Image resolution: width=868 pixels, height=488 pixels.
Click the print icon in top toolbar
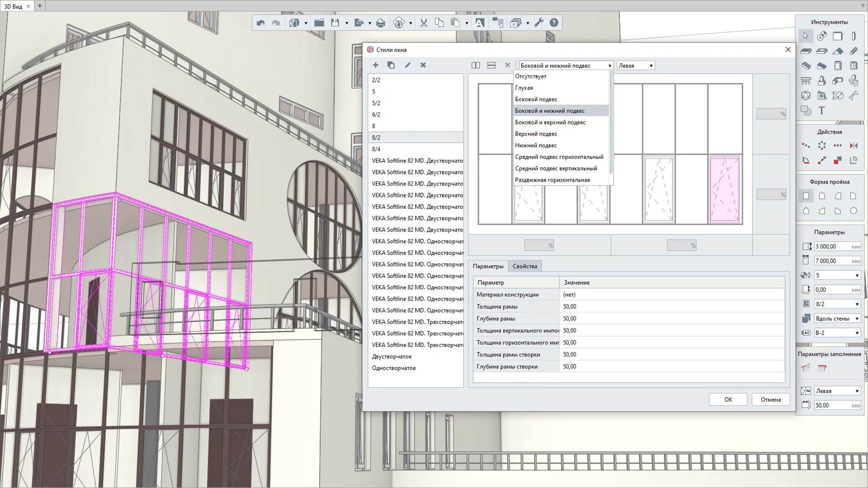click(381, 23)
